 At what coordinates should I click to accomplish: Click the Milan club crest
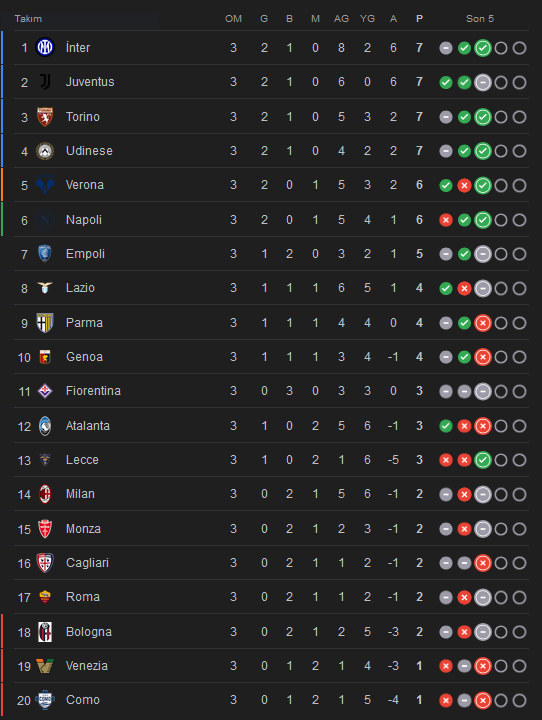(x=45, y=494)
